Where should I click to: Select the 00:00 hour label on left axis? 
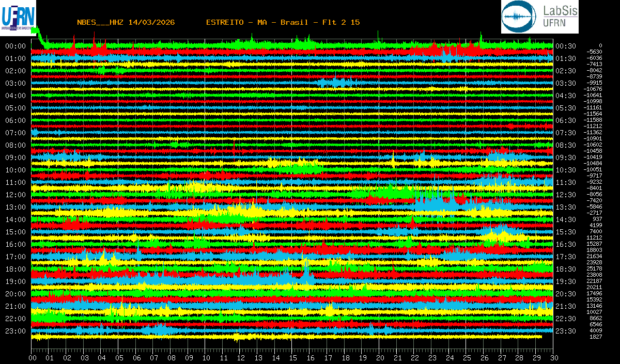16,46
